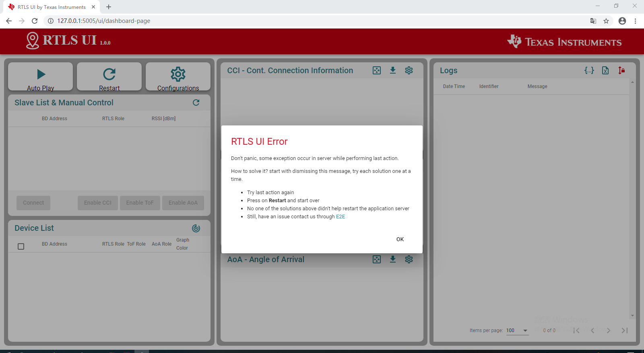
Task: Refresh the Slave List
Action: coord(196,103)
